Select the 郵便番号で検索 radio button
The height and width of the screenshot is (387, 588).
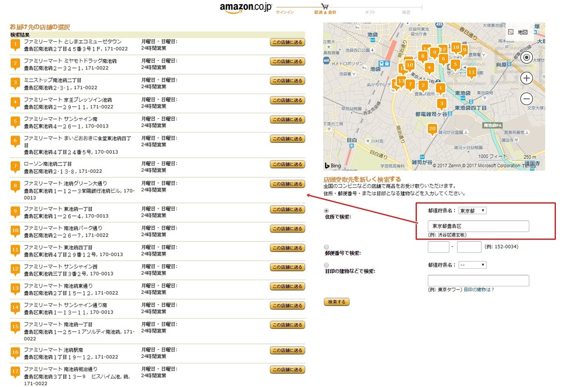coord(326,247)
